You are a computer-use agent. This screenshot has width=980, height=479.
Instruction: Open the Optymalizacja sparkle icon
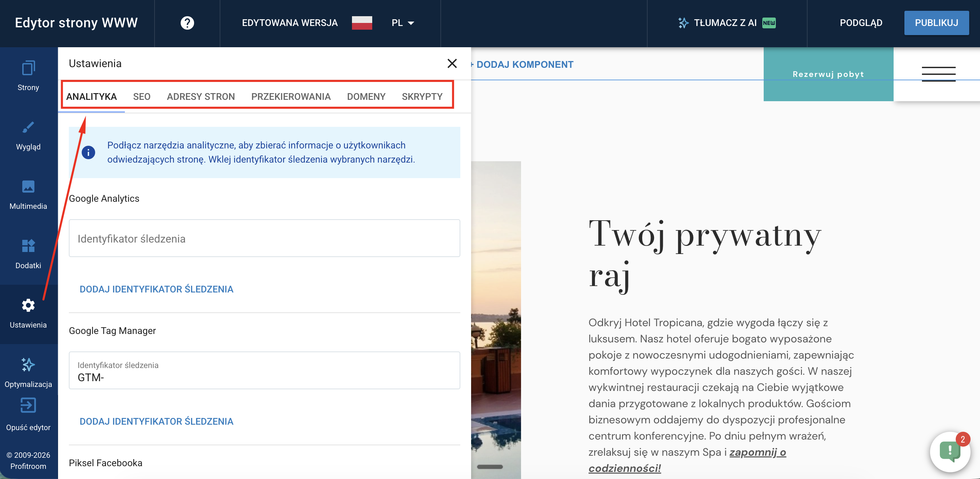tap(28, 365)
